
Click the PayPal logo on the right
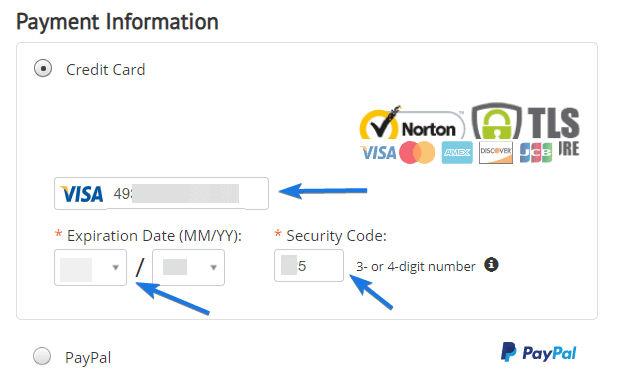[x=538, y=352]
